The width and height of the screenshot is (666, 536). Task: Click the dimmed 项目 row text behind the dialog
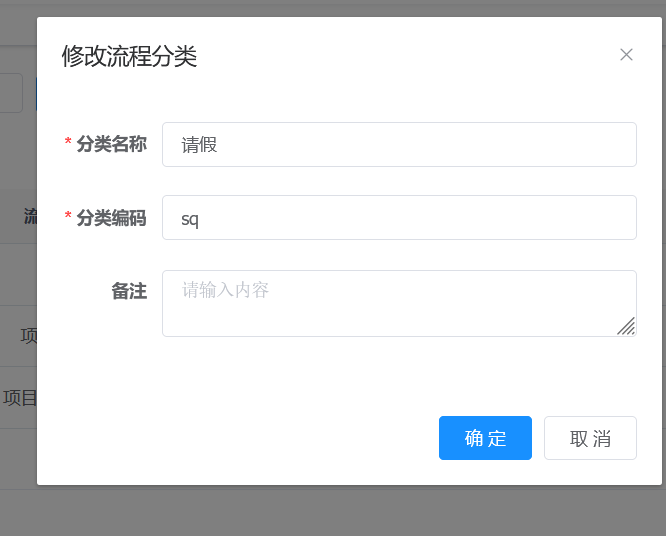pyautogui.click(x=19, y=397)
